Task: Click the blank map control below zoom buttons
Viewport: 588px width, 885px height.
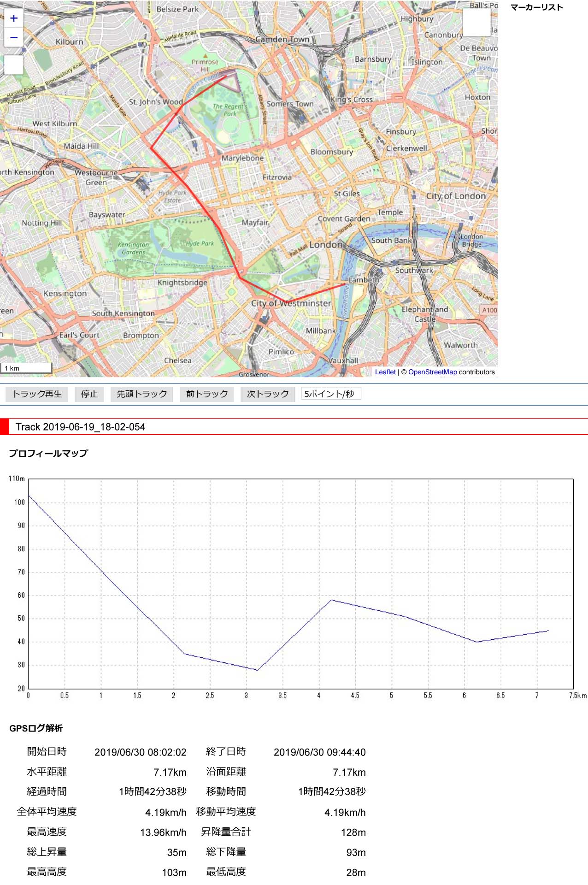Action: pyautogui.click(x=14, y=65)
